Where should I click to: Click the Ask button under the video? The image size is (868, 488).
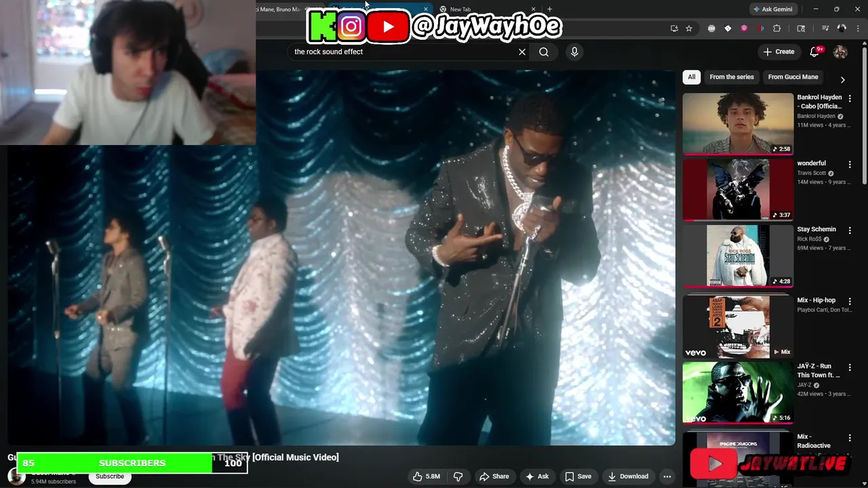click(536, 476)
